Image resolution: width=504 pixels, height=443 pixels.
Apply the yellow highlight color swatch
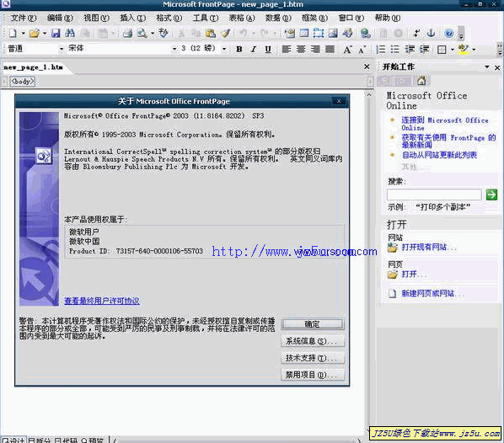pos(464,49)
